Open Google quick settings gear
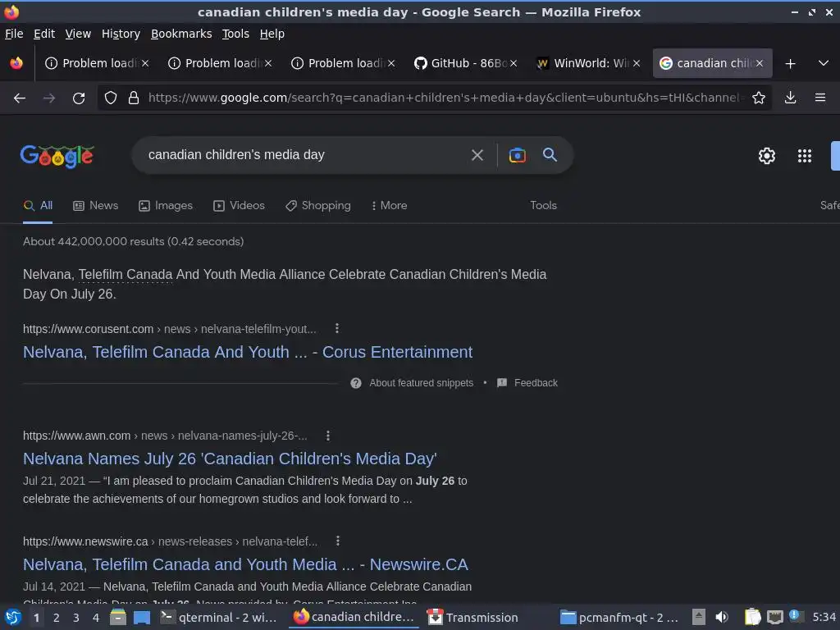This screenshot has width=840, height=630. (767, 156)
